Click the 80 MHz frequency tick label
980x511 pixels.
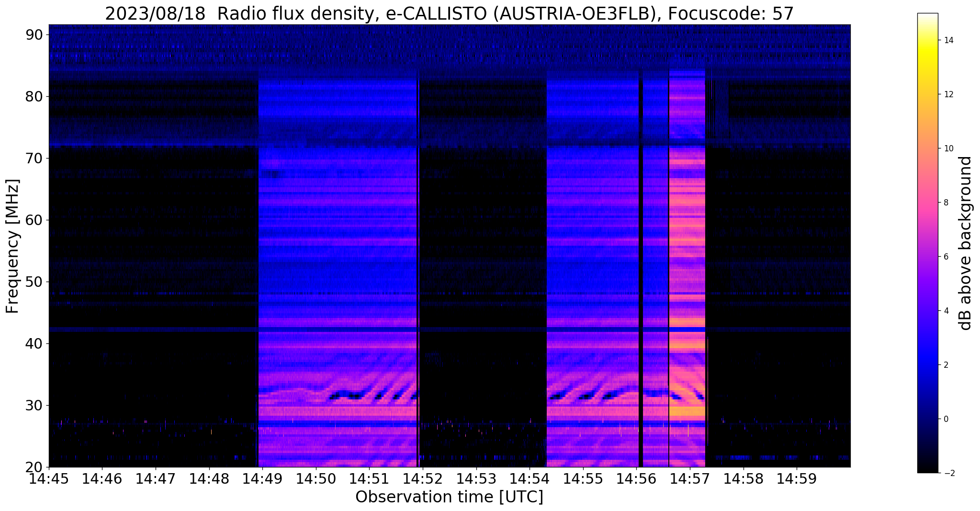point(35,97)
